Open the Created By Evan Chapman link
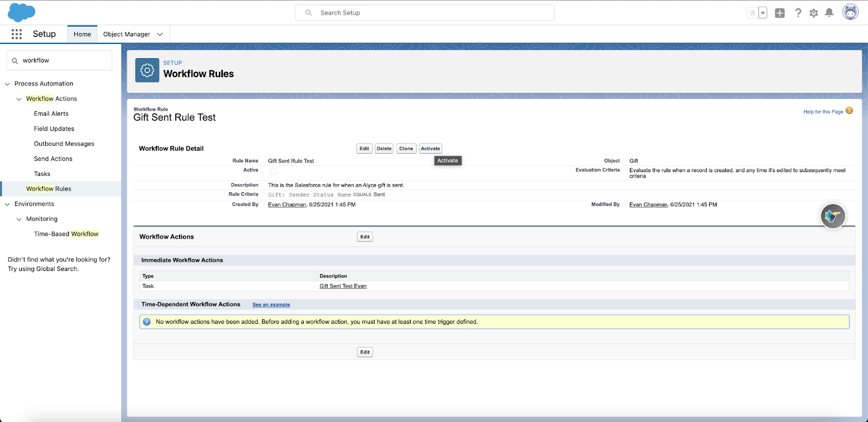The height and width of the screenshot is (422, 868). pos(287,205)
